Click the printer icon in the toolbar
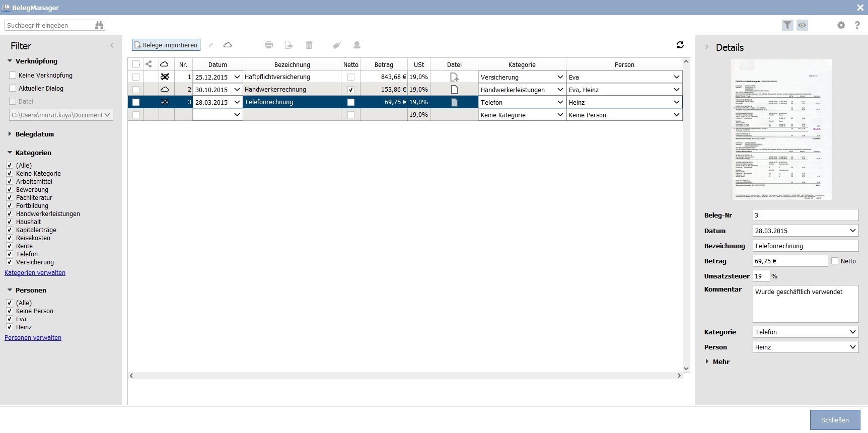The width and height of the screenshot is (868, 433). pyautogui.click(x=269, y=45)
